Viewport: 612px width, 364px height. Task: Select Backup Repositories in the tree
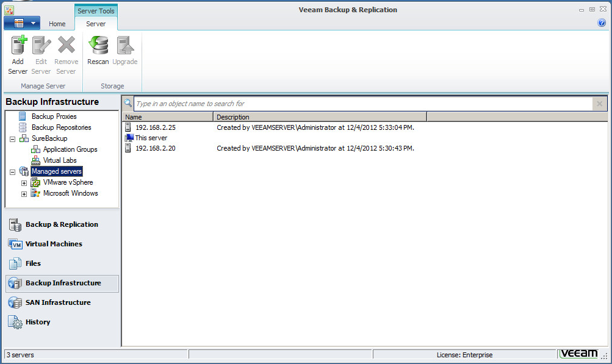61,127
